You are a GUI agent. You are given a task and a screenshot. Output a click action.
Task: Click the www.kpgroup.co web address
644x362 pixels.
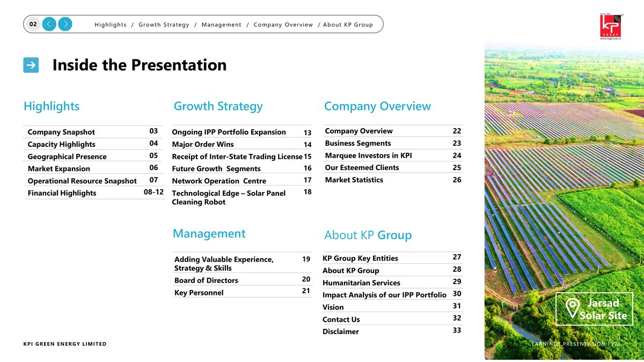pyautogui.click(x=611, y=39)
